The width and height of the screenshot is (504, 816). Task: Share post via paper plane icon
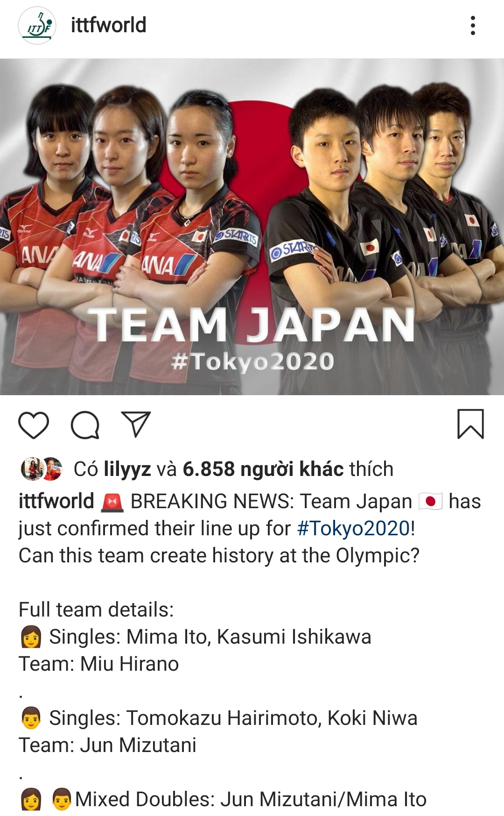pos(136,424)
